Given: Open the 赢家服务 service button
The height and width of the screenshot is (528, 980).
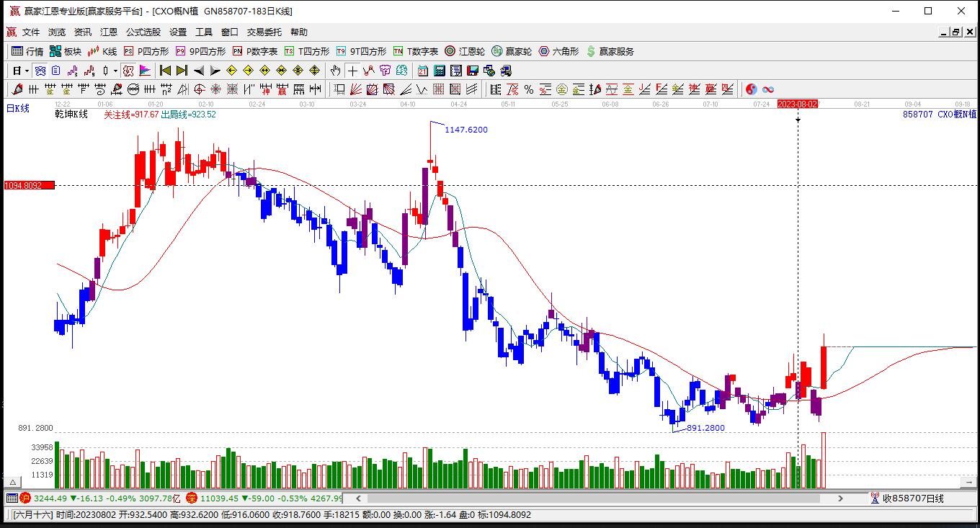Looking at the screenshot, I should [610, 51].
